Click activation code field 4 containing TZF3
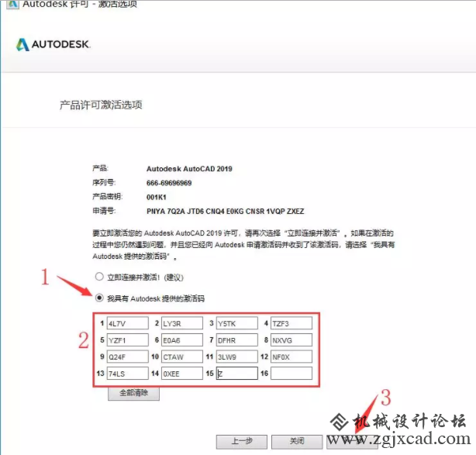 291,323
